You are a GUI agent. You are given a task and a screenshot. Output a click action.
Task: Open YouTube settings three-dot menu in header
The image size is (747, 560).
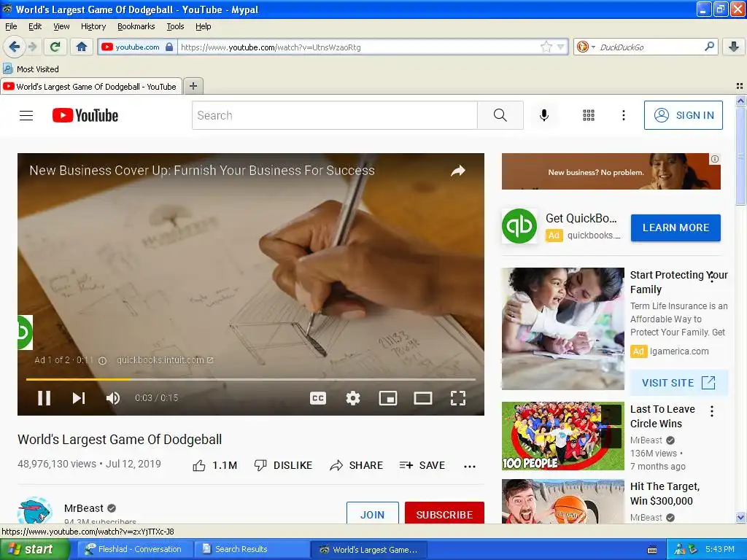pos(623,115)
